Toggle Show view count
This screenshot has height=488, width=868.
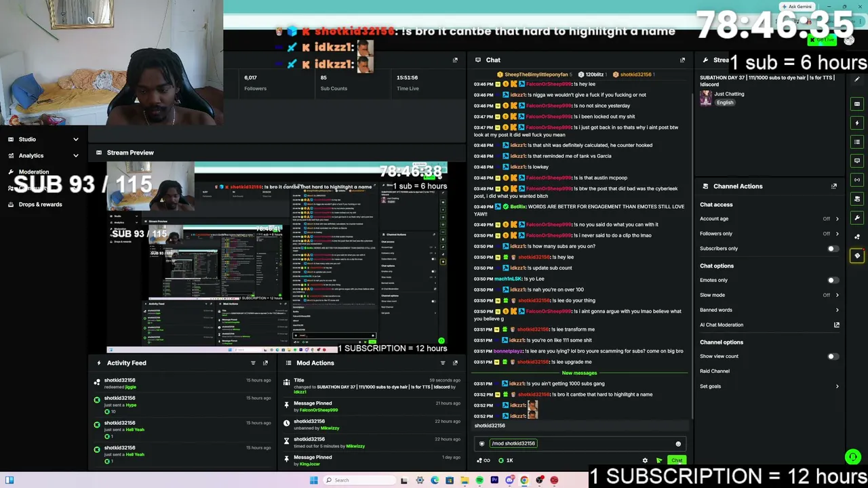pos(833,357)
